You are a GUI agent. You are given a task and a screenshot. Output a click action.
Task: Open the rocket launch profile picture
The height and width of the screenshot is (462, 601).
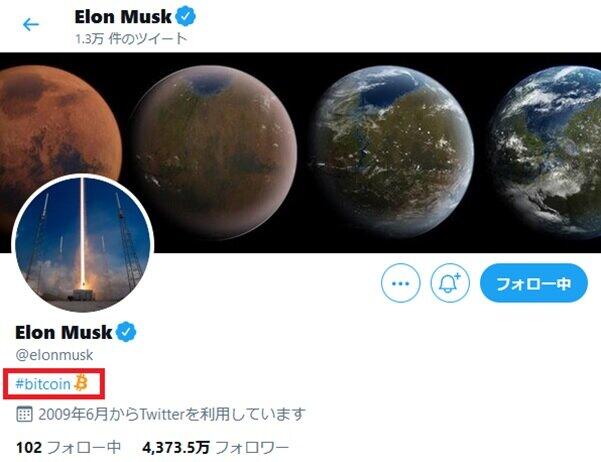(83, 244)
